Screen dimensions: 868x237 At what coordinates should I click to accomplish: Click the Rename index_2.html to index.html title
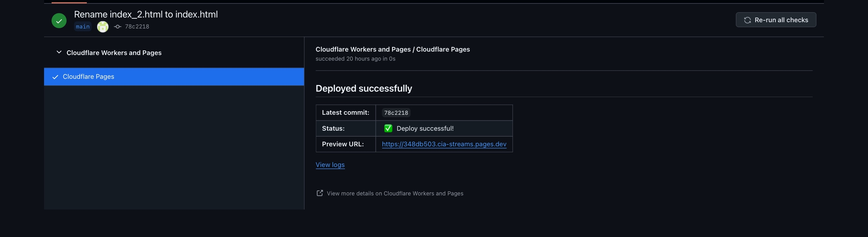pyautogui.click(x=146, y=14)
